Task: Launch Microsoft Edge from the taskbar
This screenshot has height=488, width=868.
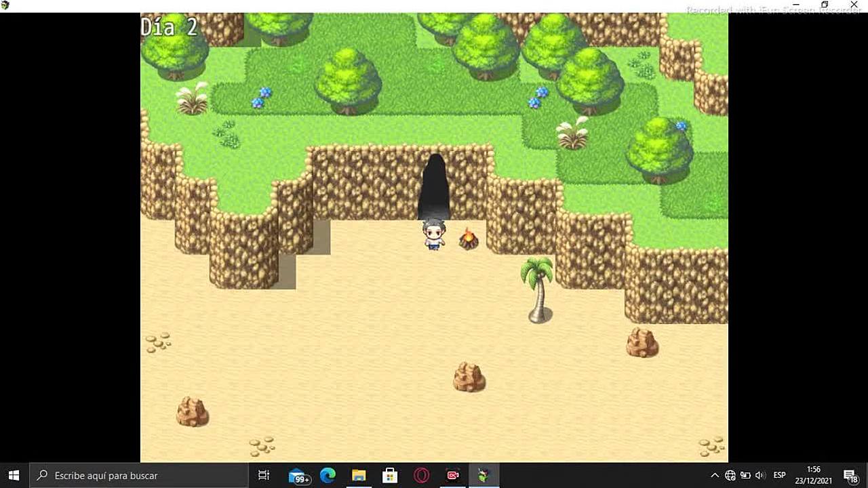Action: 328,475
